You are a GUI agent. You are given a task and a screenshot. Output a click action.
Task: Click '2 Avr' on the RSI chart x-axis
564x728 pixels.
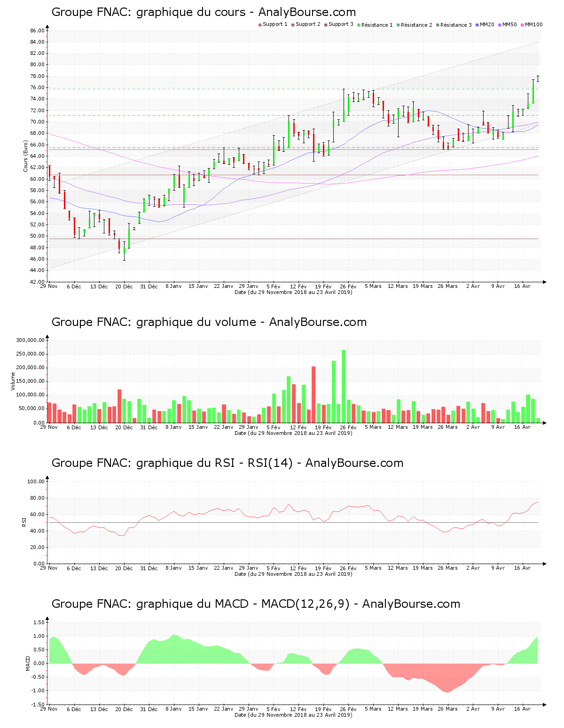(473, 568)
